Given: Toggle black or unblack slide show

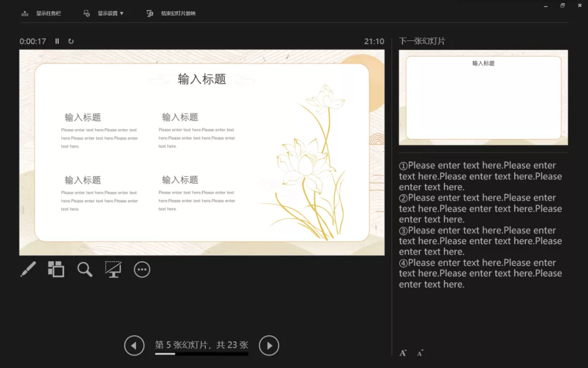Looking at the screenshot, I should [113, 269].
